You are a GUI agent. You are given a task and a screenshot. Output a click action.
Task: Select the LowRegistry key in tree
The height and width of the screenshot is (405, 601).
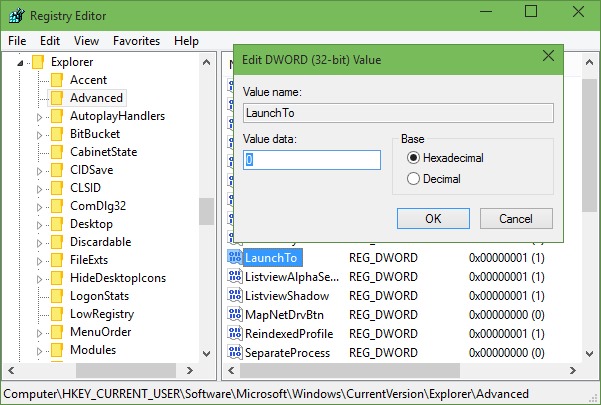[x=102, y=314]
